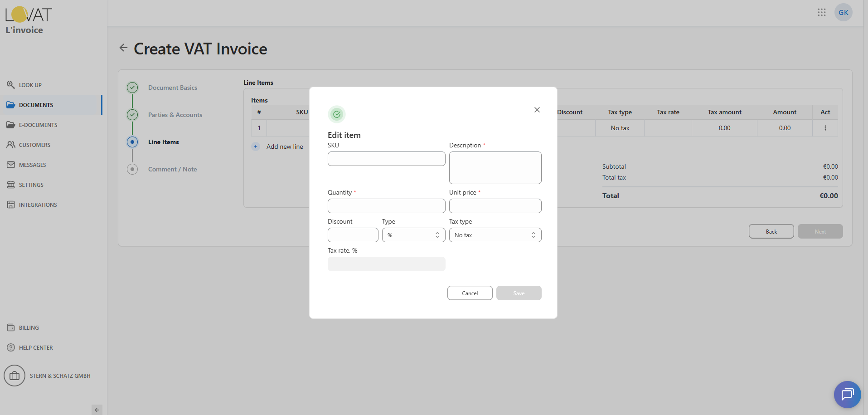This screenshot has width=868, height=415.
Task: Click the SKU input field
Action: (386, 159)
